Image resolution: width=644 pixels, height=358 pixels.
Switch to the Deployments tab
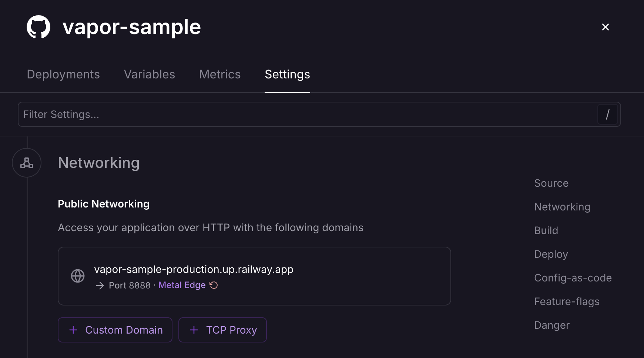(x=63, y=74)
